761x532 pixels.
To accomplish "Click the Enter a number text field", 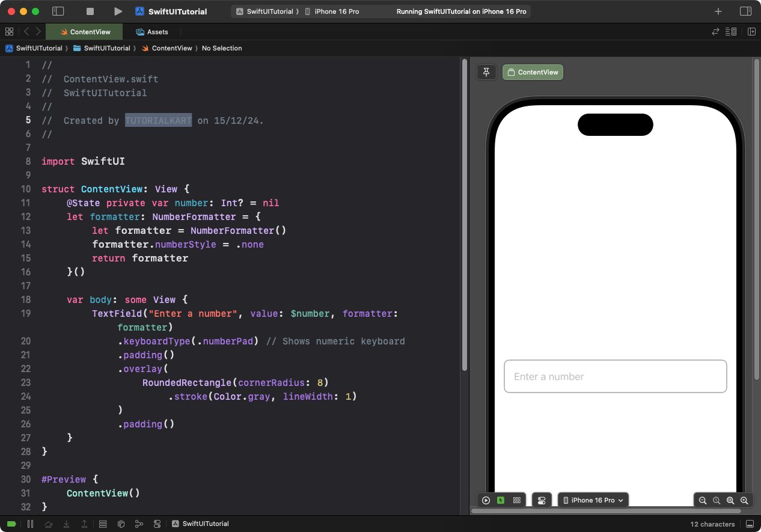I will point(615,376).
